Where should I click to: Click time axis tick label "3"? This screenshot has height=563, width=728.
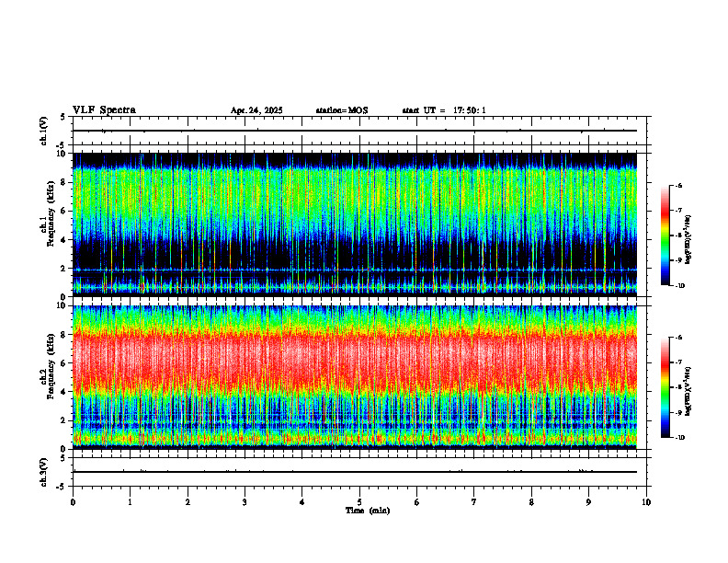pyautogui.click(x=245, y=502)
